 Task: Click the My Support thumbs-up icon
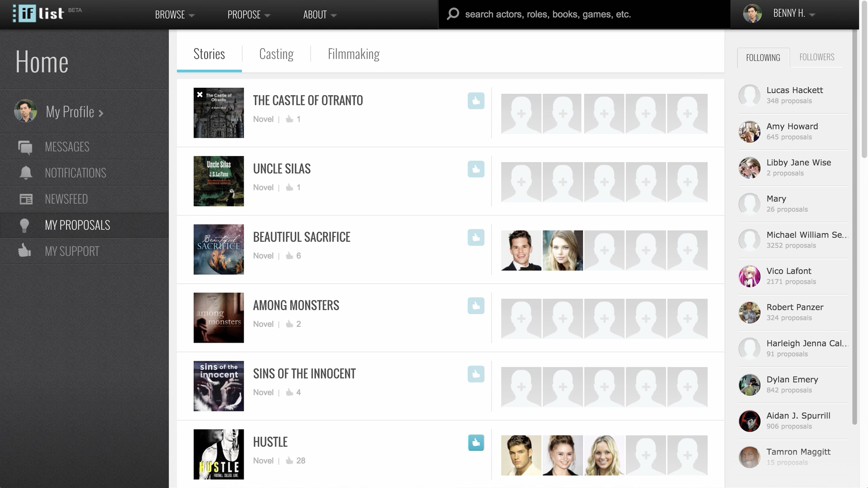tap(24, 251)
